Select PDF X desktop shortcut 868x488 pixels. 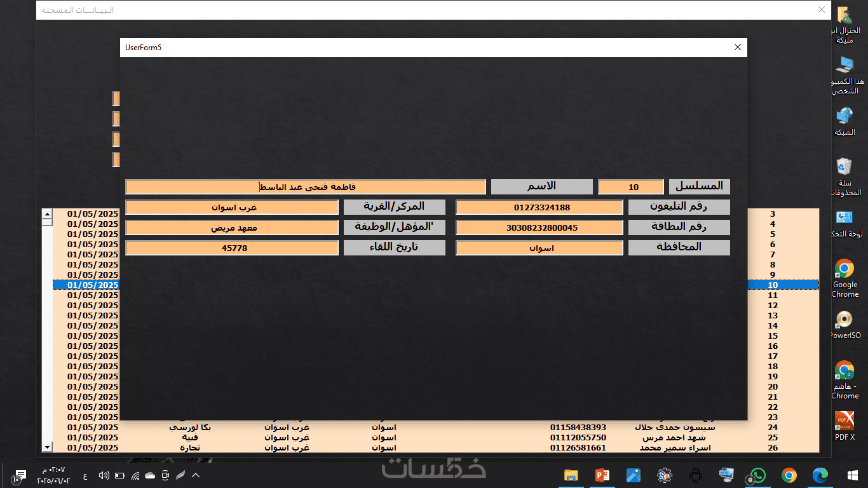pyautogui.click(x=844, y=426)
